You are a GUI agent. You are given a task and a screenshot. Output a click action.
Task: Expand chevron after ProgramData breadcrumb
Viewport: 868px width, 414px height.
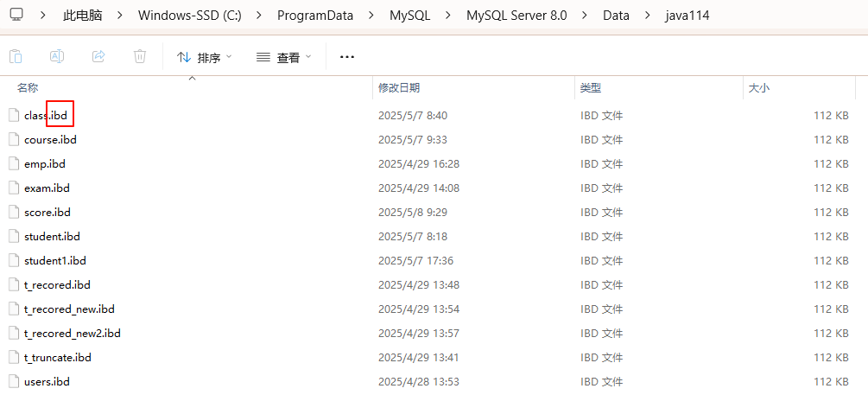click(371, 16)
